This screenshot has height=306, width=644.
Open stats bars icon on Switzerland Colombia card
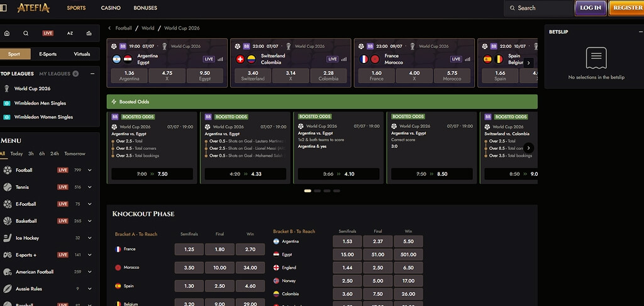[x=344, y=59]
